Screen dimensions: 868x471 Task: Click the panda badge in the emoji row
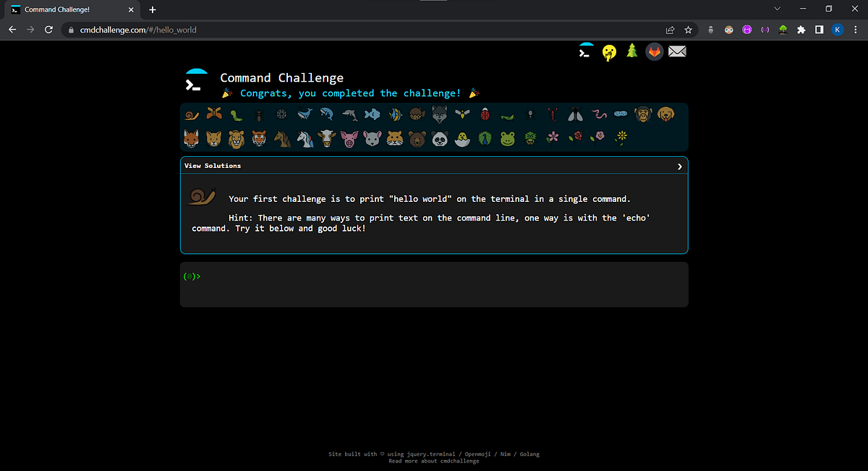pos(440,137)
